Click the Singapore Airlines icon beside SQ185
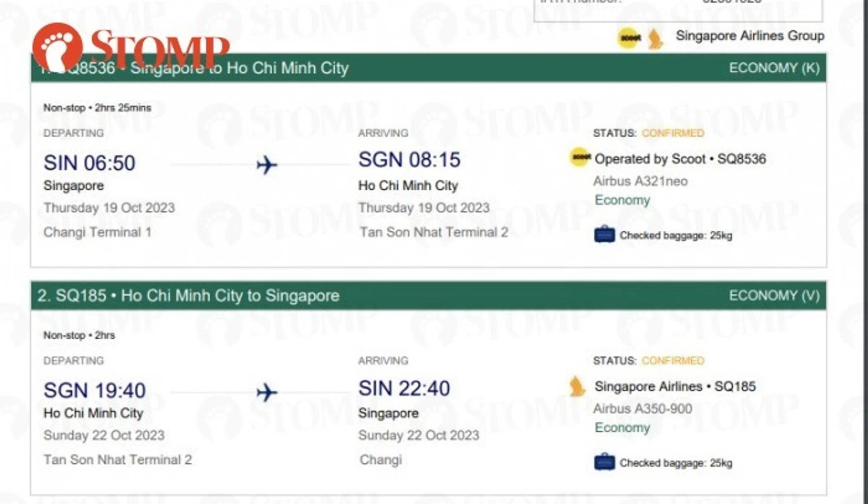 point(577,386)
